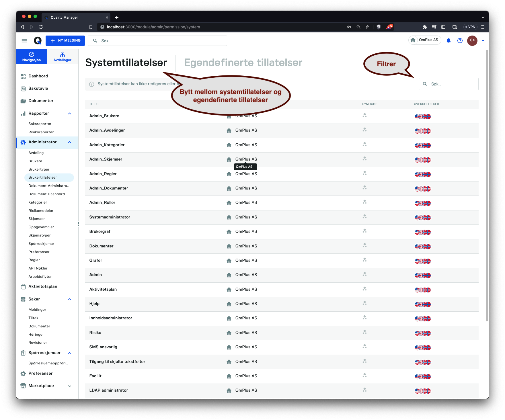
Task: Open user menu dropdown arrow
Action: click(483, 41)
